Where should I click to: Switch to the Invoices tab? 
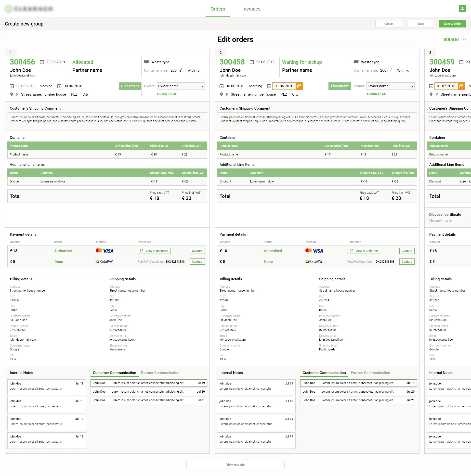point(251,9)
